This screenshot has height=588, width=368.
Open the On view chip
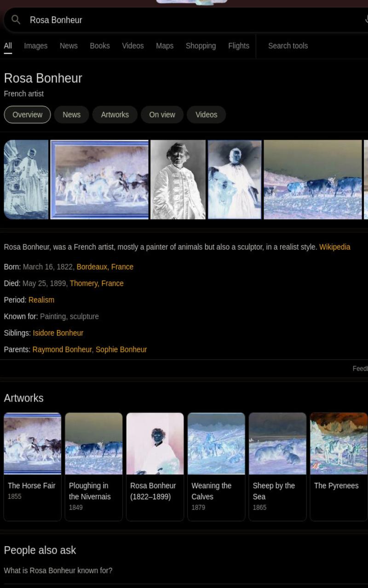[162, 115]
